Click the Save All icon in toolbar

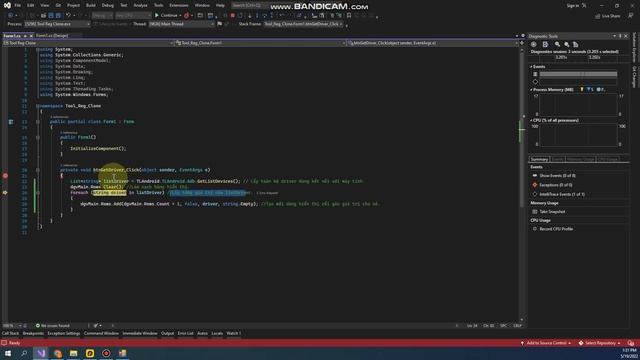[x=58, y=16]
